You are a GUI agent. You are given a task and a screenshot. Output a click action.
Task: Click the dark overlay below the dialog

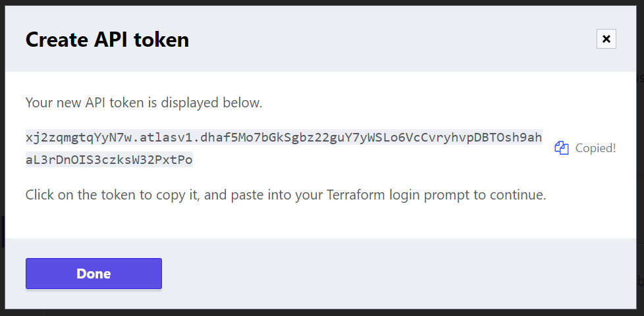pos(322,313)
